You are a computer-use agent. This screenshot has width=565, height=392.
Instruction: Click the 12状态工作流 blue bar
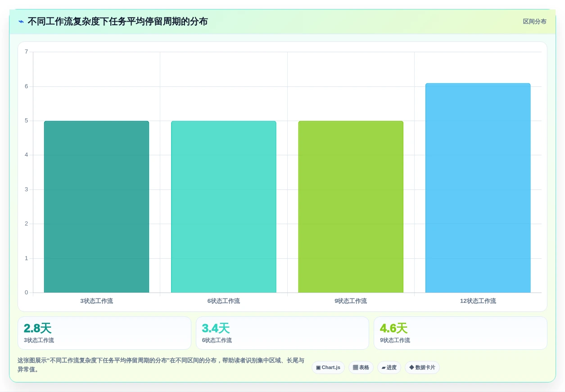tap(478, 188)
